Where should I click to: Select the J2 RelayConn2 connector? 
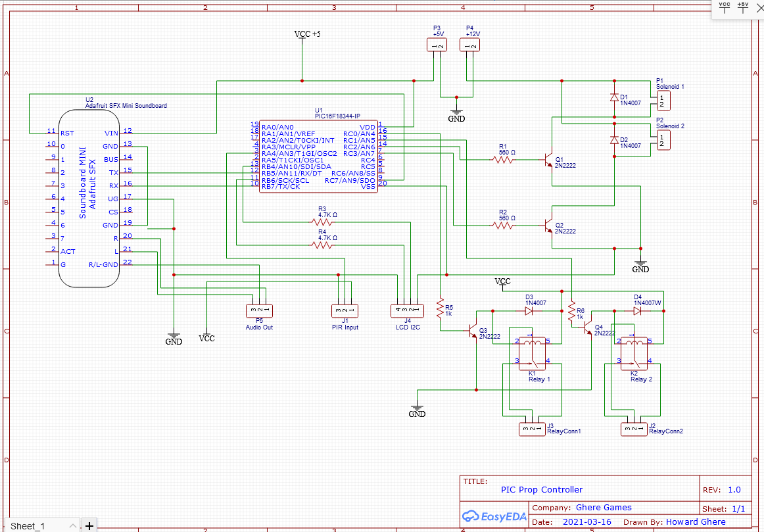(634, 429)
